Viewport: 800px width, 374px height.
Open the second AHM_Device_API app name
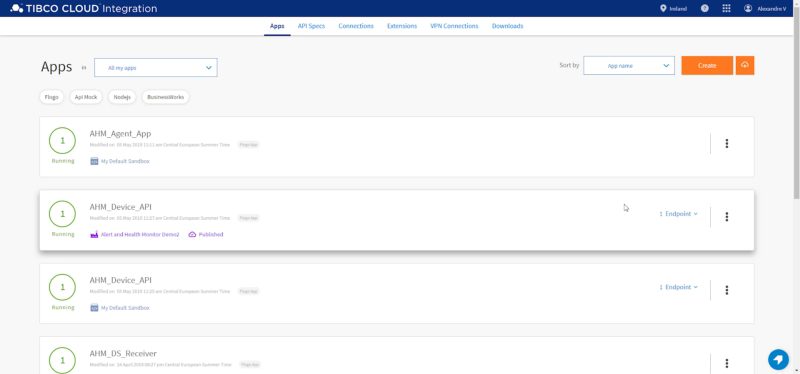click(120, 281)
